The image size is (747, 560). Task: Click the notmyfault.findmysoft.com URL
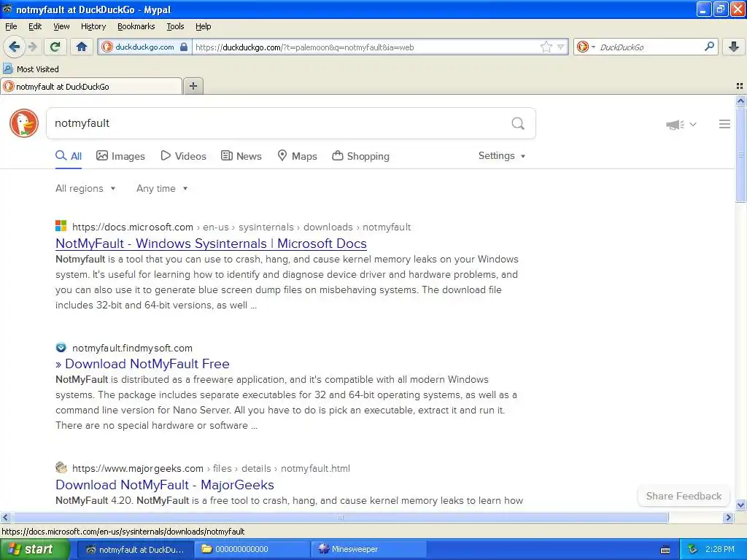[133, 348]
